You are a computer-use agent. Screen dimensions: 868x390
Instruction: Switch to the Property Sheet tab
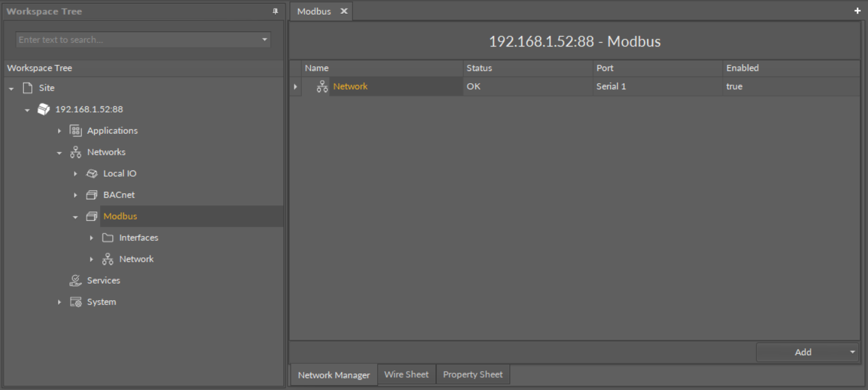point(473,375)
